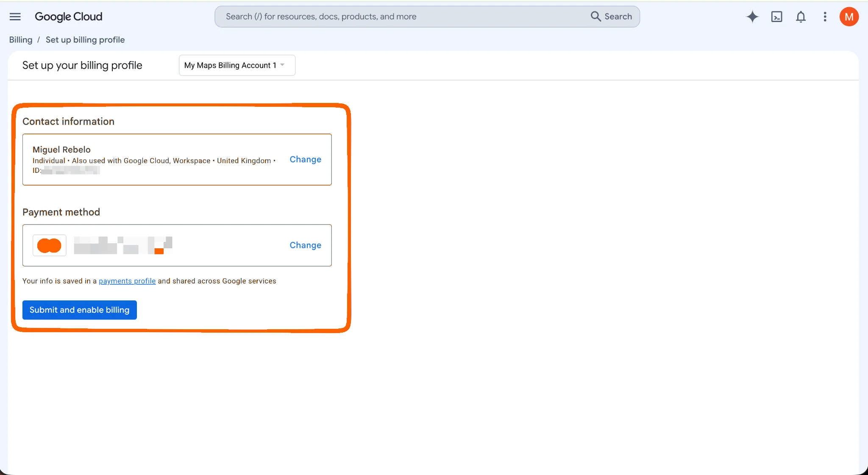Focus the resources search field
868x475 pixels.
(427, 17)
